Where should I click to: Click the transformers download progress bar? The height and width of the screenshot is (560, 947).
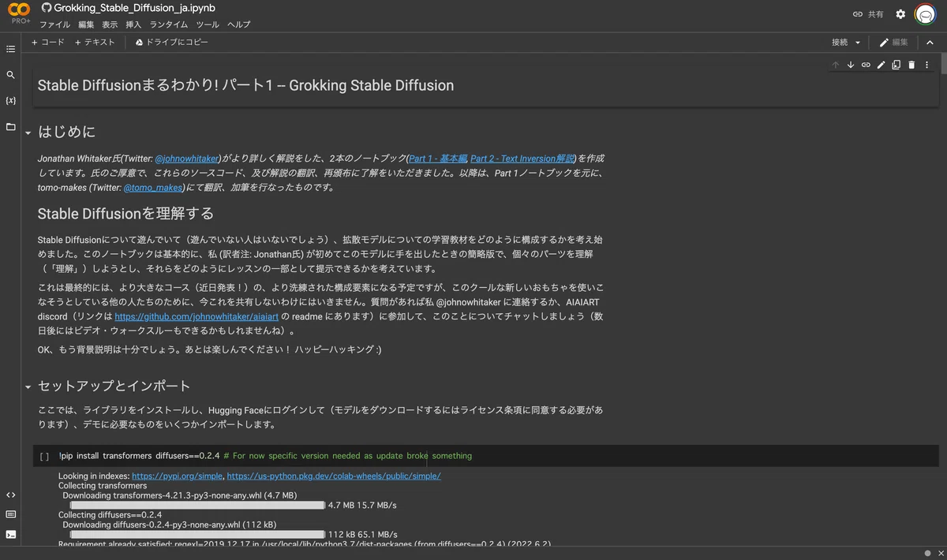[x=197, y=505]
